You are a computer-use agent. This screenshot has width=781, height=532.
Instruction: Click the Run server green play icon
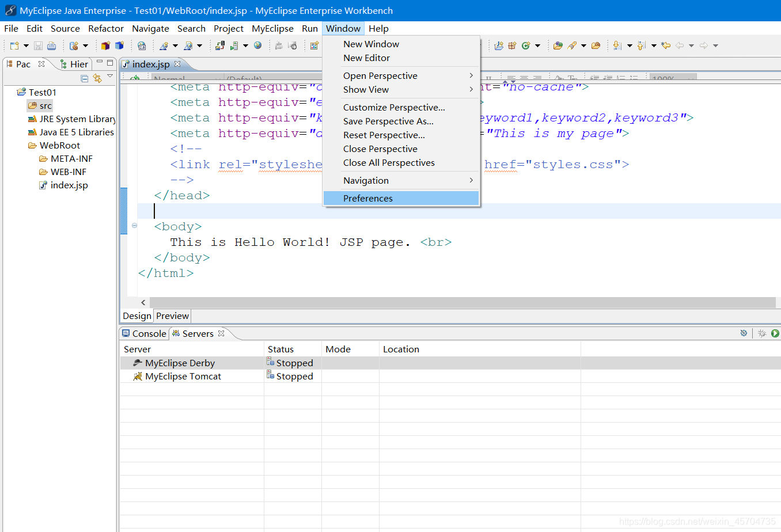[775, 333]
